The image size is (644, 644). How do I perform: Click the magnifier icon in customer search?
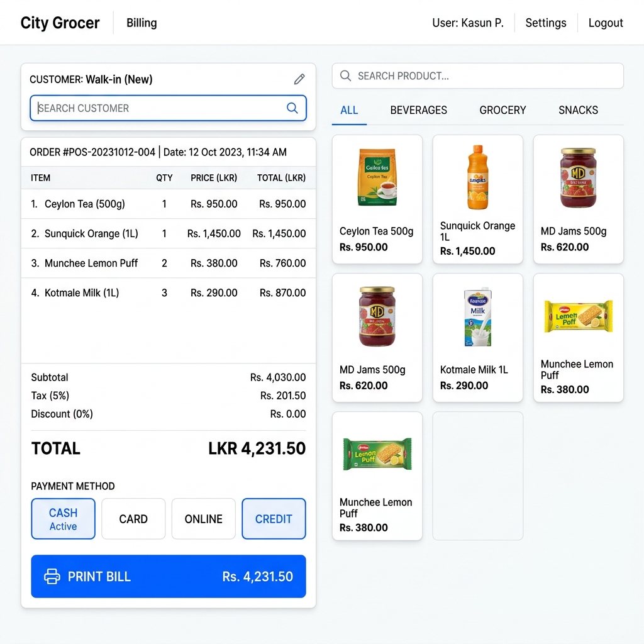(292, 108)
